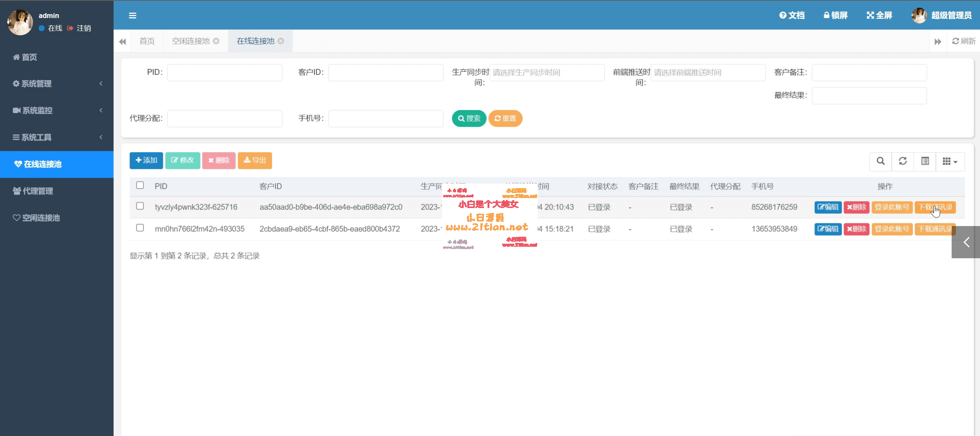
Task: Open the 文档 help icon
Action: (783, 15)
